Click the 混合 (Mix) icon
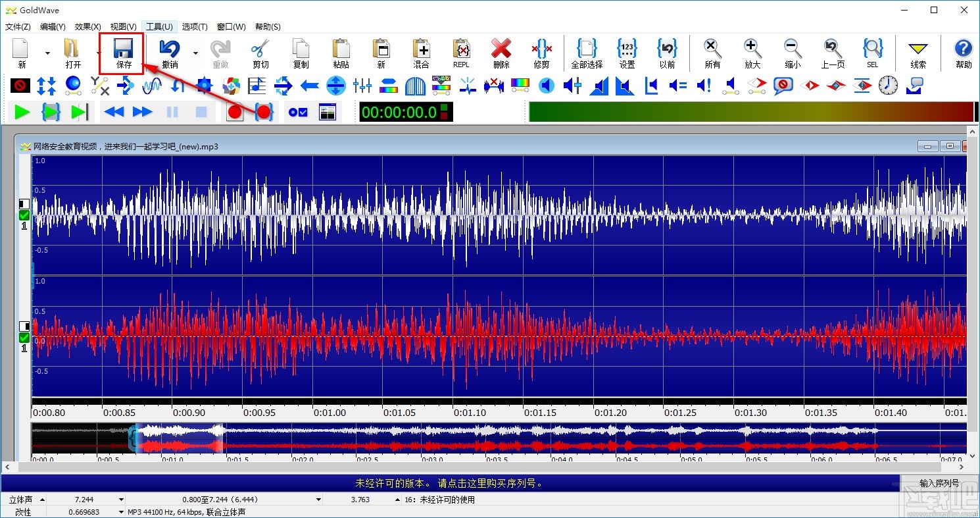The image size is (980, 518). click(x=421, y=48)
